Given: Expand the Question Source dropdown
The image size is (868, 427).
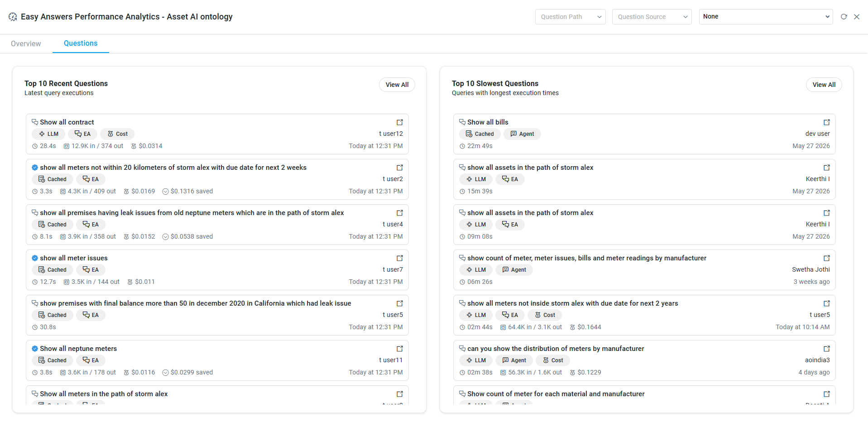Looking at the screenshot, I should click(652, 17).
